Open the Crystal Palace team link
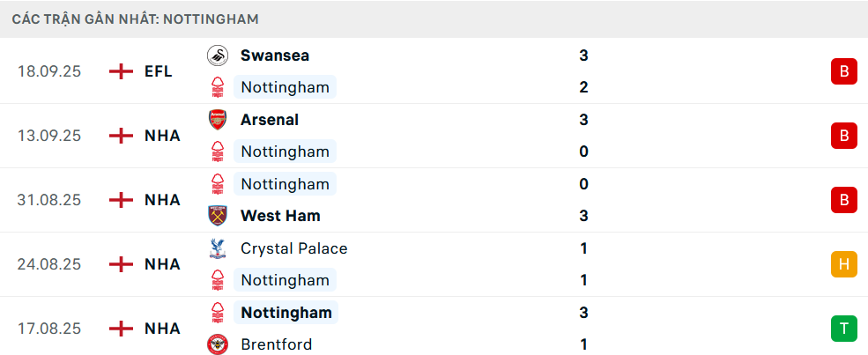The image size is (868, 355). coord(294,248)
